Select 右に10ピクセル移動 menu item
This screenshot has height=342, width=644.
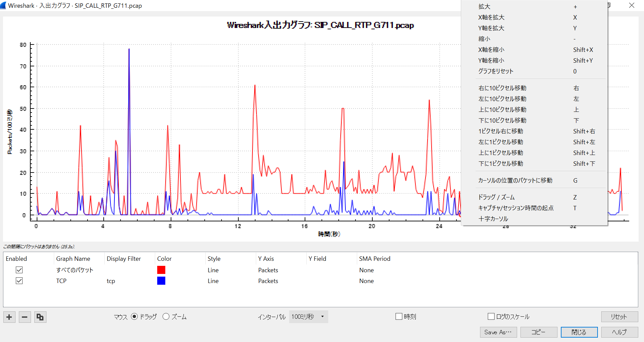click(x=535, y=88)
